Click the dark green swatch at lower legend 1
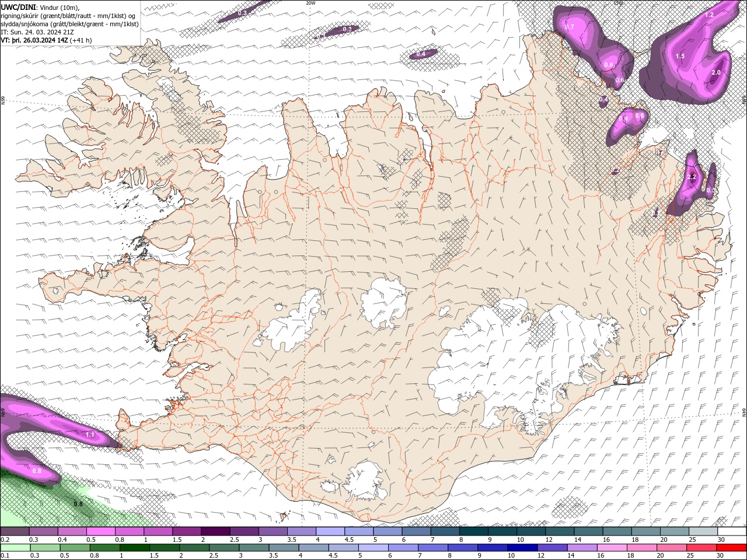The height and width of the screenshot is (560, 747). 134,548
